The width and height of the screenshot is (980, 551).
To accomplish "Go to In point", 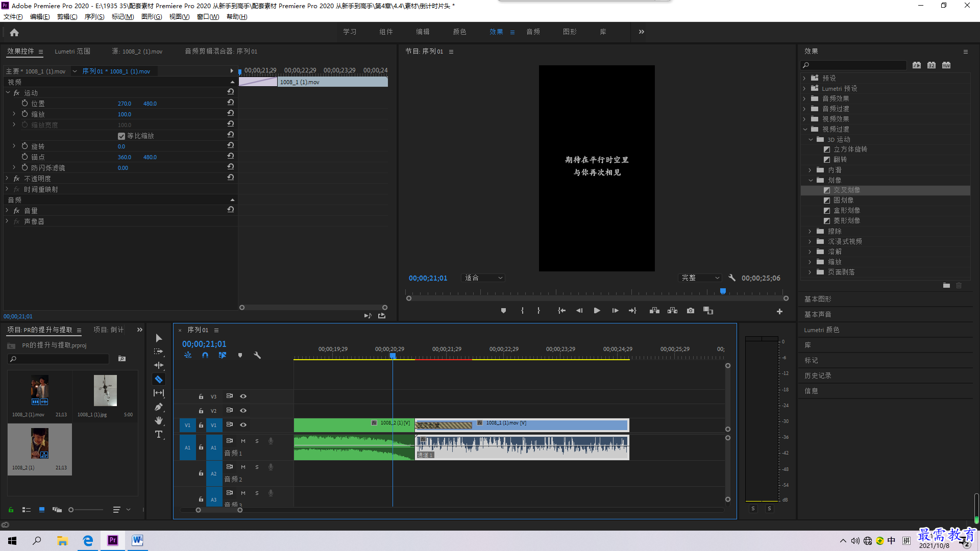I will point(561,311).
